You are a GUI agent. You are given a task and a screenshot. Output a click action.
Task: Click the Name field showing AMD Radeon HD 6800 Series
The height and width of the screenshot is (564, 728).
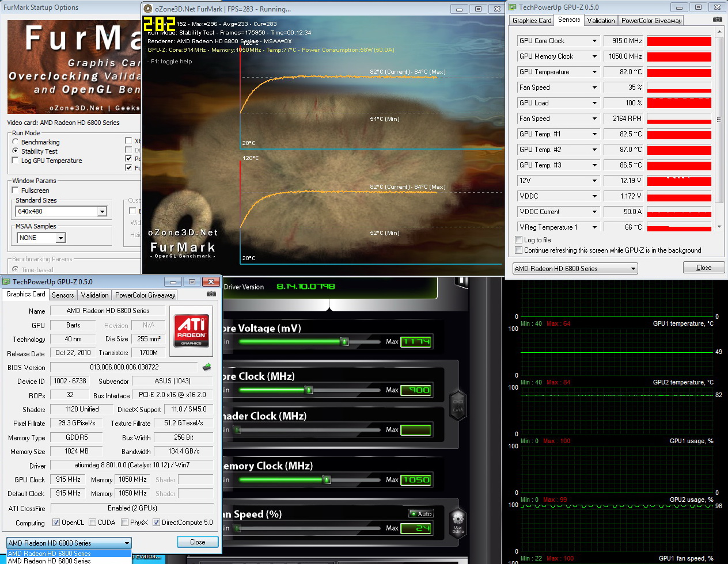click(x=108, y=311)
